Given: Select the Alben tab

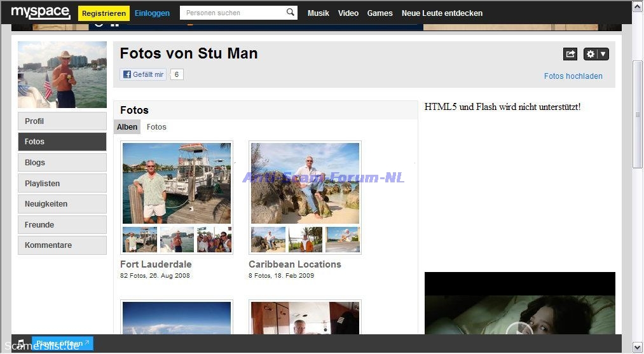Looking at the screenshot, I should 127,127.
